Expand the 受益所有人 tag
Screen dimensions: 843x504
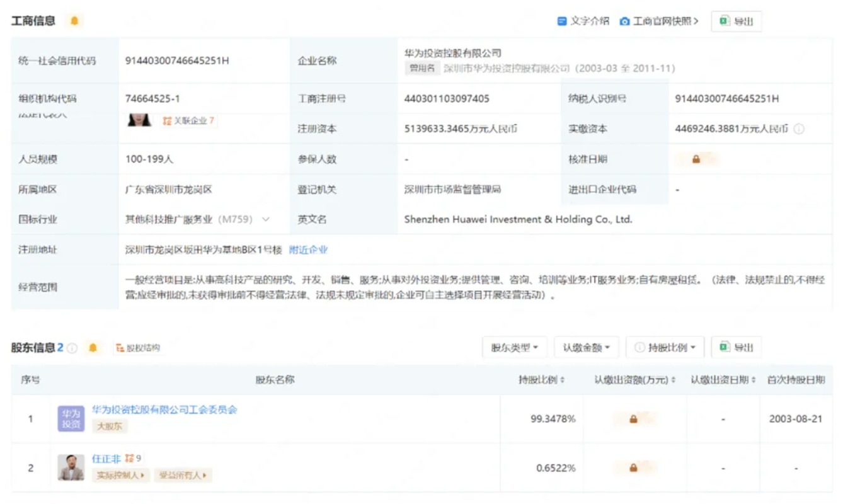click(183, 476)
